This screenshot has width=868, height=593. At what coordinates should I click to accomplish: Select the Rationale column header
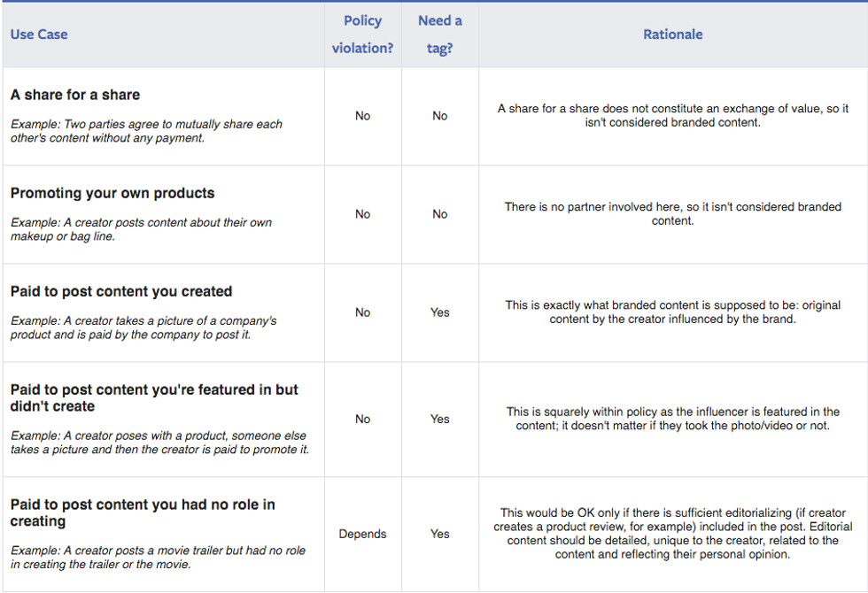pyautogui.click(x=672, y=35)
